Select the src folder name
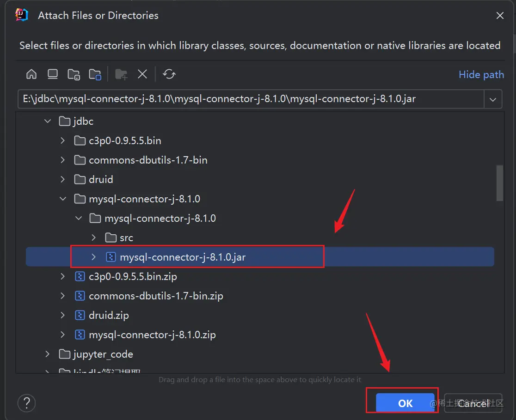The image size is (516, 420). click(126, 238)
